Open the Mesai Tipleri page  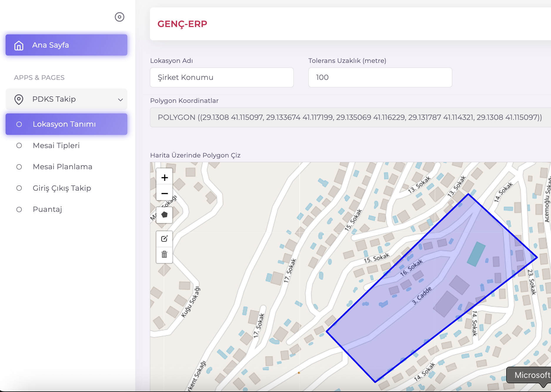pos(56,145)
